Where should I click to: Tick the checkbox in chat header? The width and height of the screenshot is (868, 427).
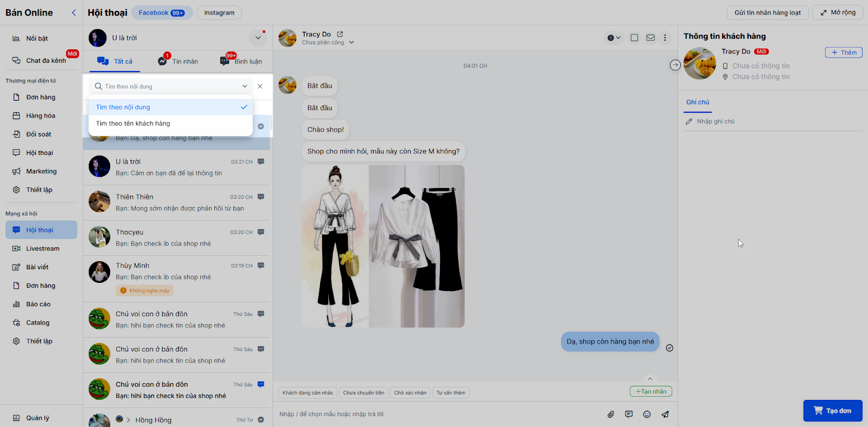pyautogui.click(x=634, y=38)
